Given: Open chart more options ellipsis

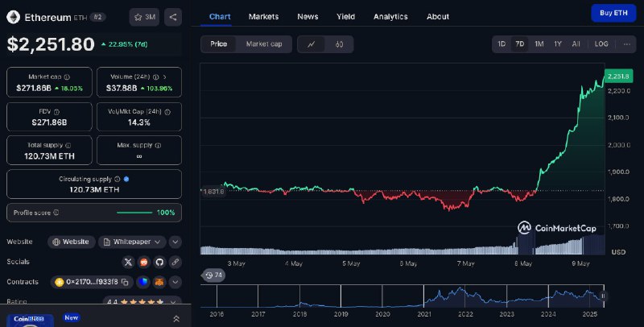Looking at the screenshot, I should point(627,44).
